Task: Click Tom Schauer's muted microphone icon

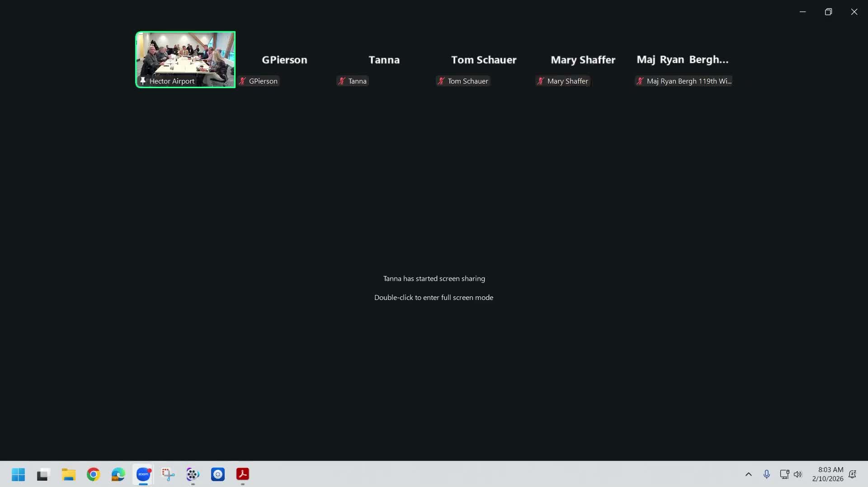Action: tap(441, 81)
